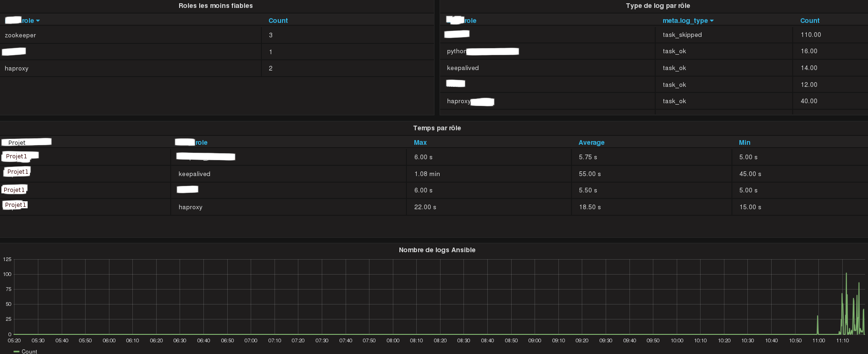Click keepalived in Temps par rôle table
868x354 pixels.
tap(194, 174)
